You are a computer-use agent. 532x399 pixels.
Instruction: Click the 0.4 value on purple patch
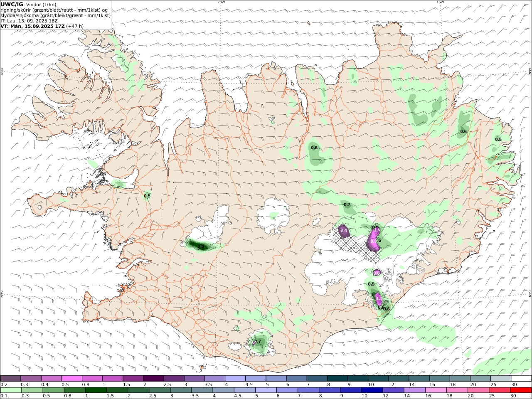coord(344,230)
